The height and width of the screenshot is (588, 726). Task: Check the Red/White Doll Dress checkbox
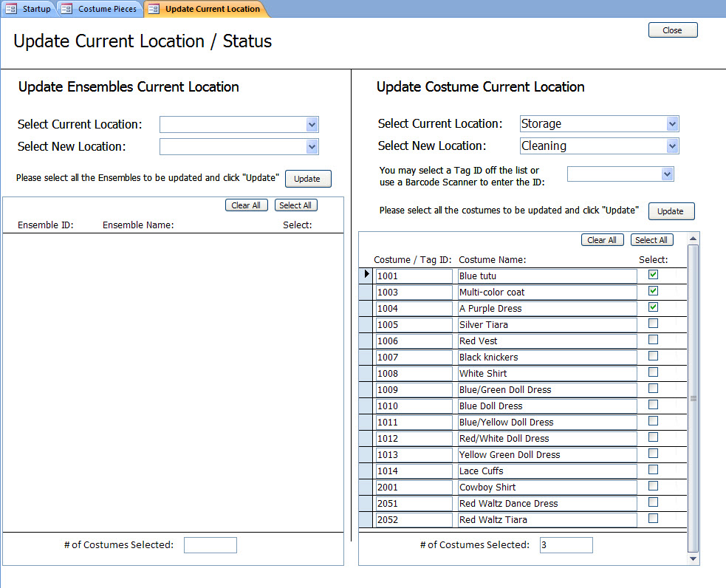653,437
